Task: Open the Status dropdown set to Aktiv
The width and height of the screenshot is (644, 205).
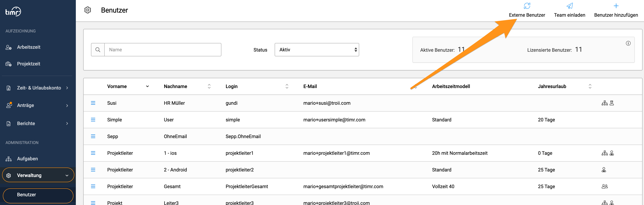Action: pyautogui.click(x=317, y=50)
